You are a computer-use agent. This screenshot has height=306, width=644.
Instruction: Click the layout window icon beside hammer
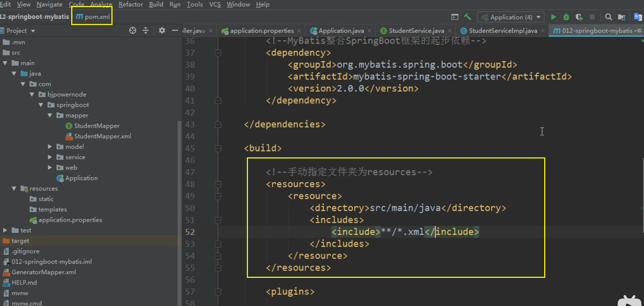tap(455, 17)
